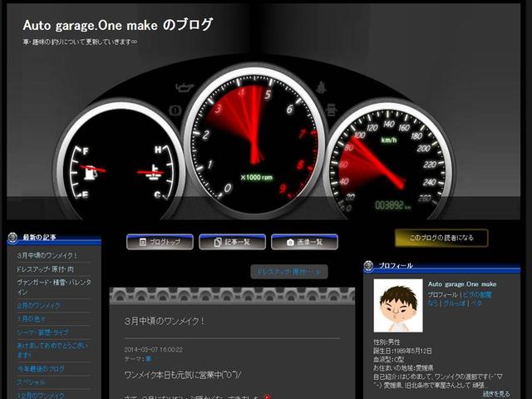Viewport: 532px width, 399px height.
Task: Open sidebar article 2月のワンメイク
Action: (39, 306)
